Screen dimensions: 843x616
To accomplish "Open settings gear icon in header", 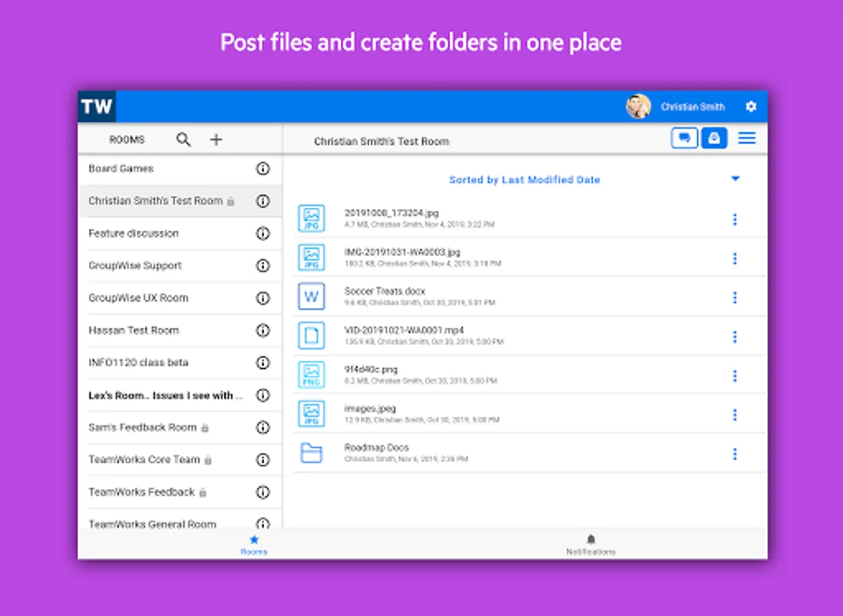I will (751, 107).
